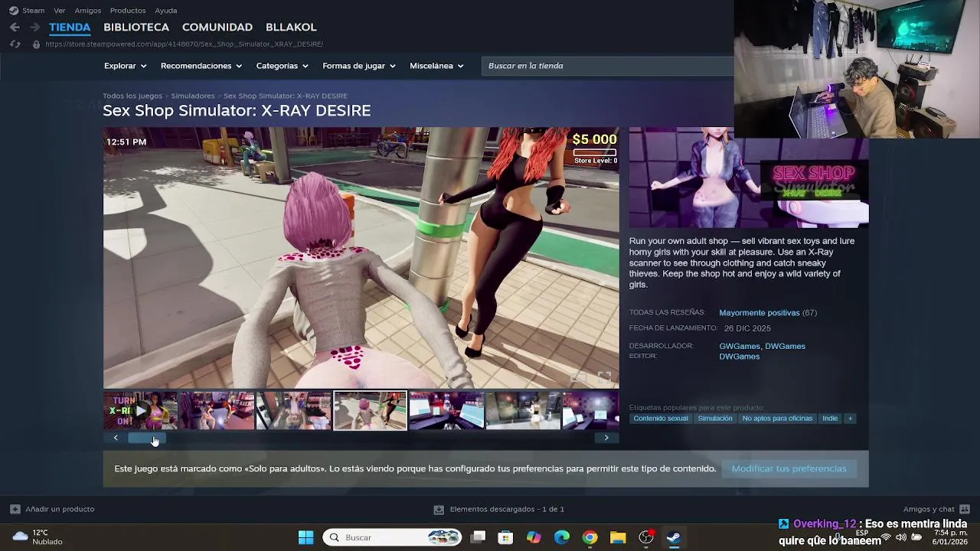The image size is (980, 551).
Task: Go back with the Steam back arrow
Action: coord(15,27)
